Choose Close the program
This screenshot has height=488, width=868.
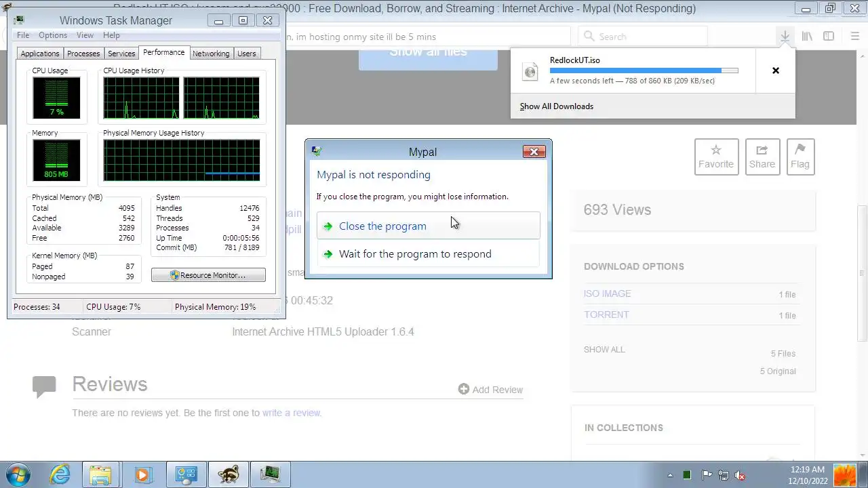coord(428,226)
